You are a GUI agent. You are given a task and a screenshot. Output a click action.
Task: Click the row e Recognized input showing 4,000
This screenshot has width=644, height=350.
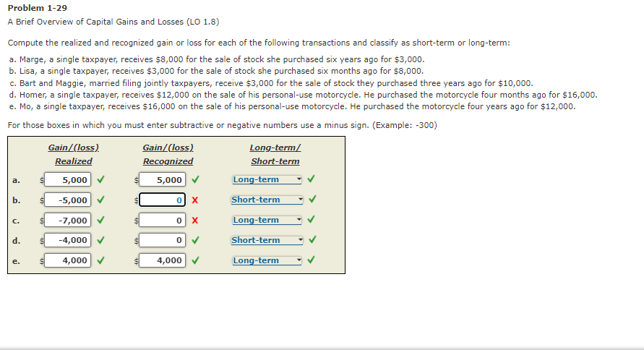coord(162,260)
